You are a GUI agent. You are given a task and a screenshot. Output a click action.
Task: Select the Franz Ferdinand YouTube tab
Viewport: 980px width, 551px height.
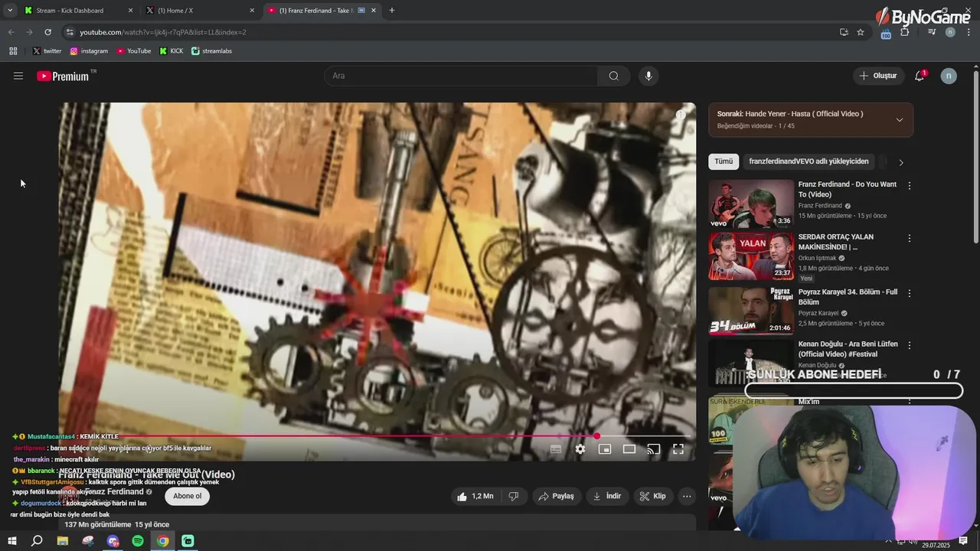322,11
